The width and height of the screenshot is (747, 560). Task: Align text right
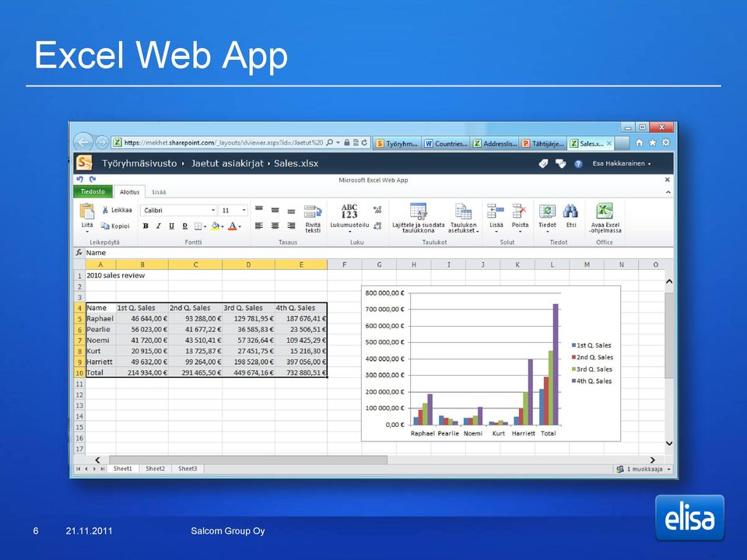tap(292, 226)
